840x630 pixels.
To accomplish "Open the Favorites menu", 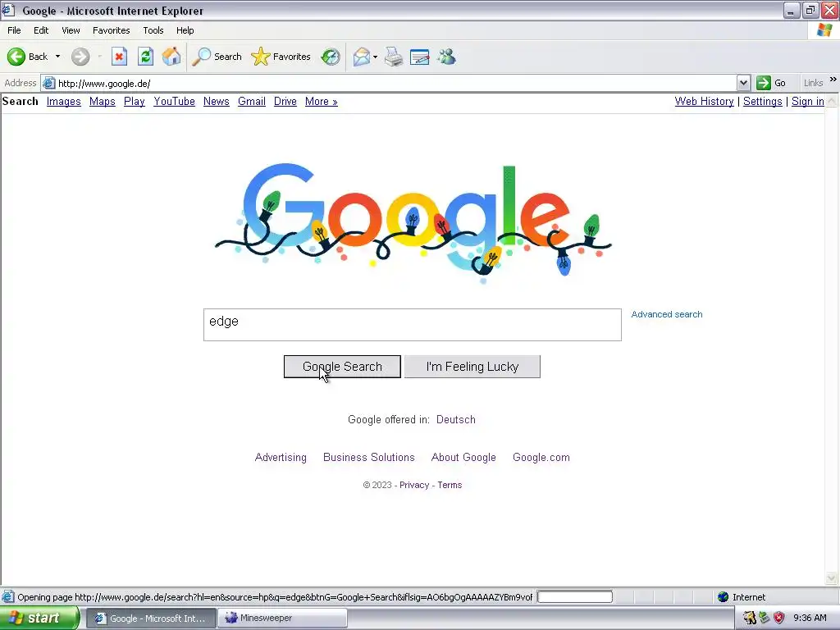I will [x=112, y=30].
